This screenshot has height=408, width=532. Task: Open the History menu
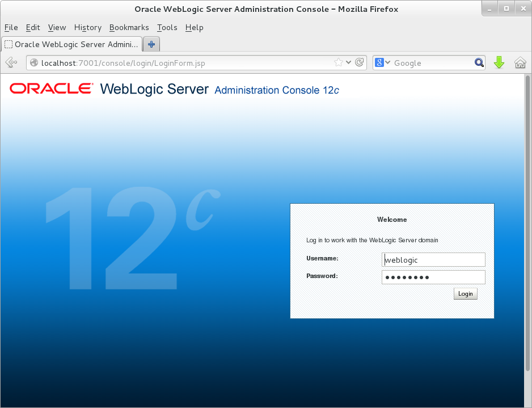point(87,27)
